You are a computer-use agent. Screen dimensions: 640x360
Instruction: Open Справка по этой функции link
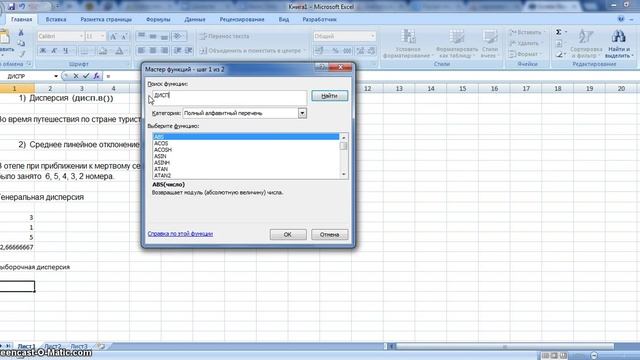pyautogui.click(x=180, y=234)
